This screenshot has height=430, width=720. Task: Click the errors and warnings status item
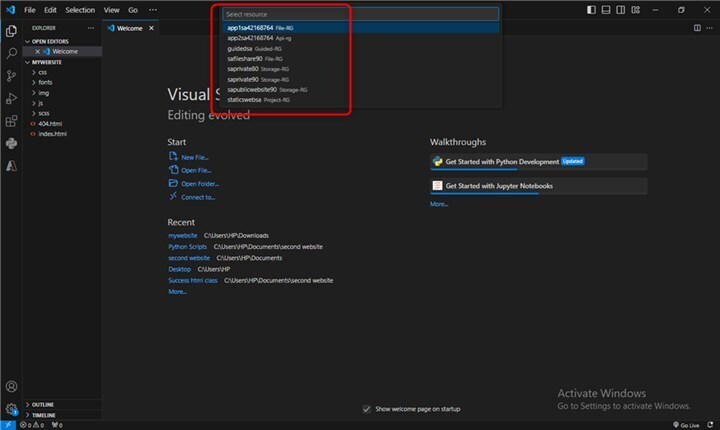(x=32, y=425)
